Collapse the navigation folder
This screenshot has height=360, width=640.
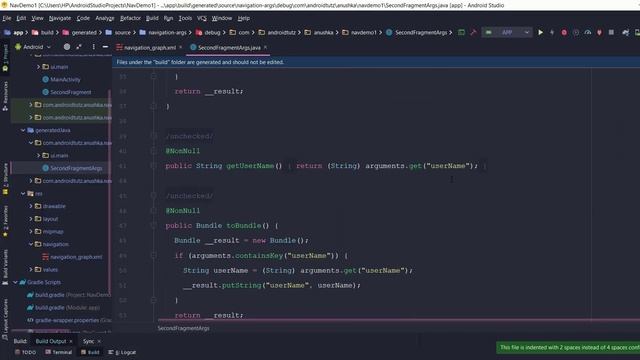[x=31, y=244]
